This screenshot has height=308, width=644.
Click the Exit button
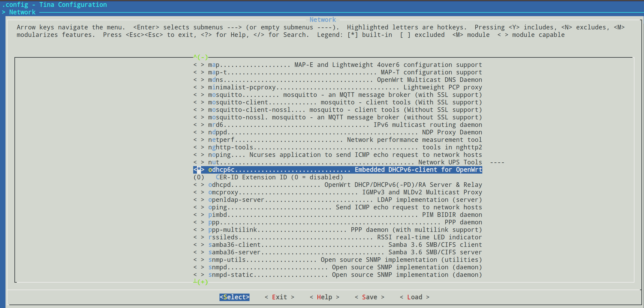point(280,297)
